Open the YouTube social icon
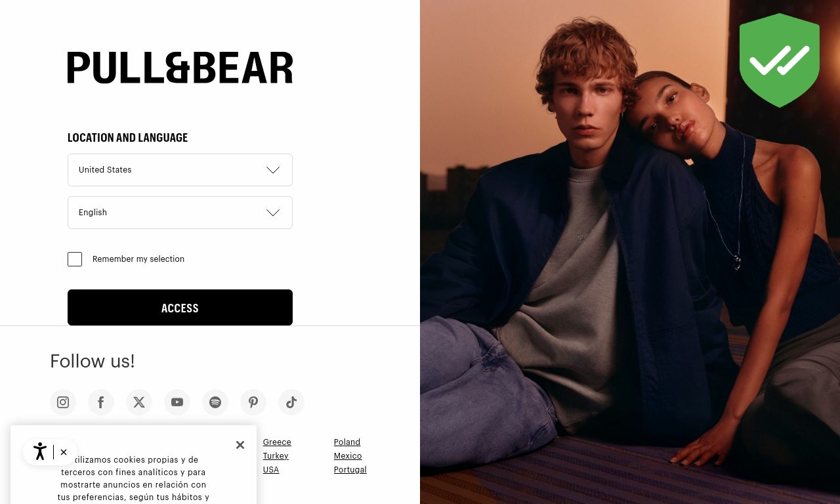The height and width of the screenshot is (504, 840). (x=177, y=402)
